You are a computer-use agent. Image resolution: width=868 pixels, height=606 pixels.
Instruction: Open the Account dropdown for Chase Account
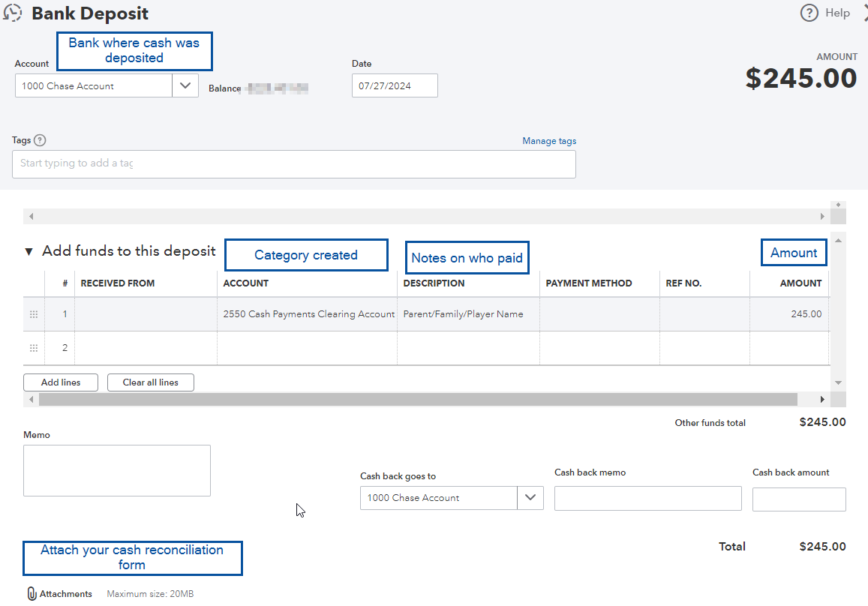point(185,85)
